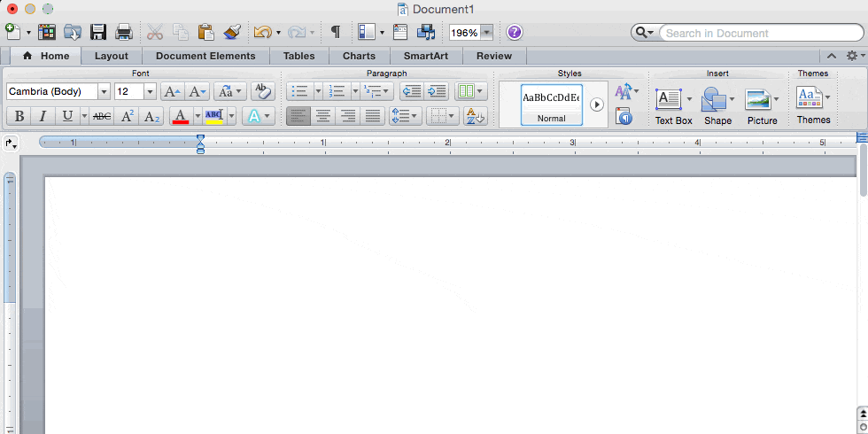
Task: Open the 196% zoom dropdown
Action: pos(486,33)
